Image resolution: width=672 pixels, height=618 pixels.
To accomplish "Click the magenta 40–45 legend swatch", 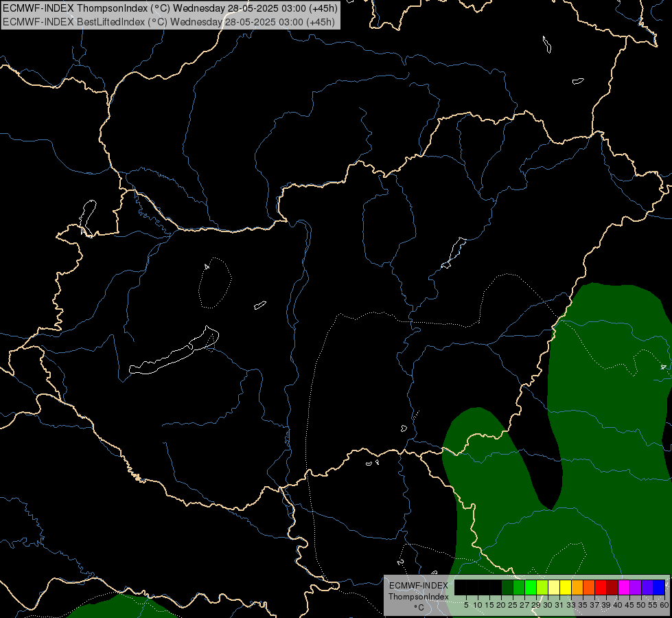I will [624, 587].
